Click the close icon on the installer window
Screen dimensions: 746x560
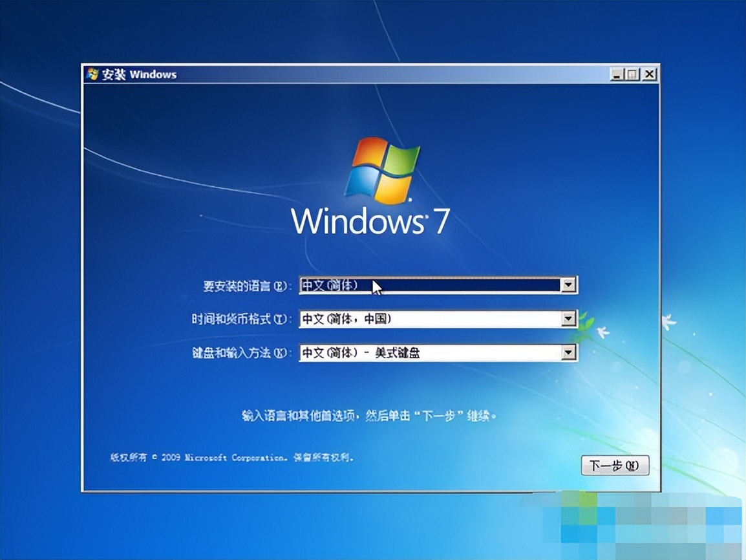tap(648, 74)
